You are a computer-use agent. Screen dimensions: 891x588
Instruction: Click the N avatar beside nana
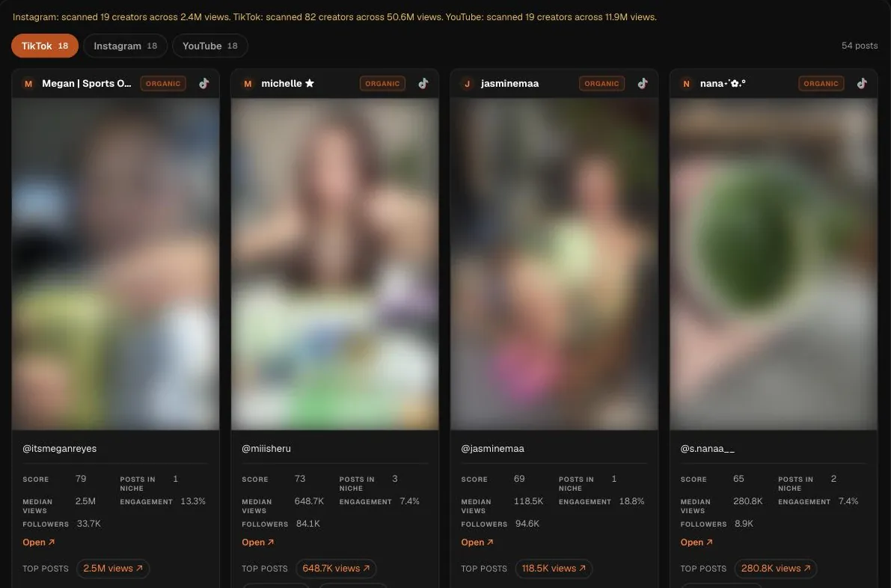point(687,84)
